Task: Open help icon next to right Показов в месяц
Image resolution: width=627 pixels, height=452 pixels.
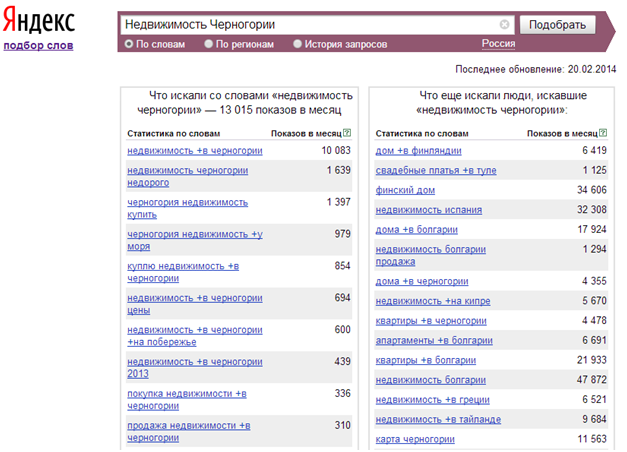Action: pos(603,133)
